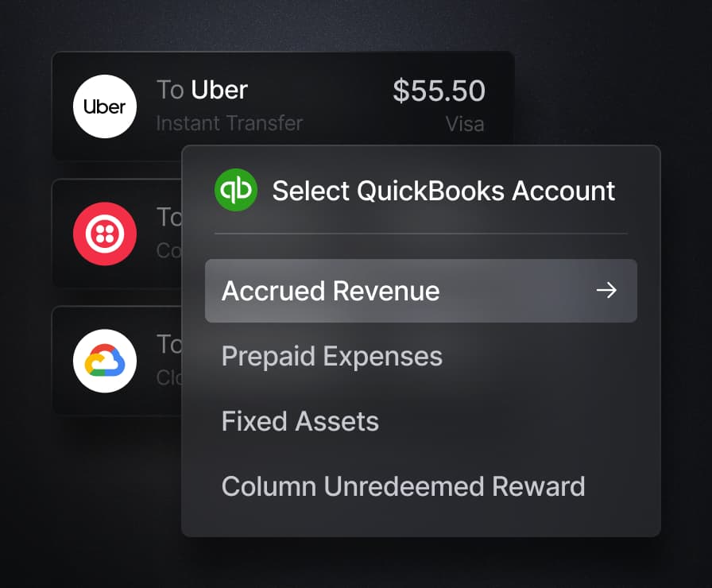
Task: Click the Google Cloud logo icon
Action: [105, 361]
